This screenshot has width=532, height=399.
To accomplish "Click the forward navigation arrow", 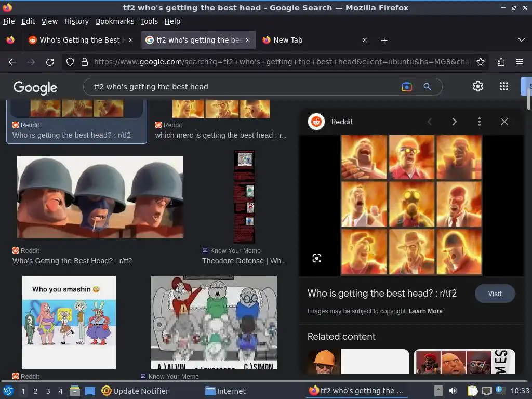I will pyautogui.click(x=31, y=62).
